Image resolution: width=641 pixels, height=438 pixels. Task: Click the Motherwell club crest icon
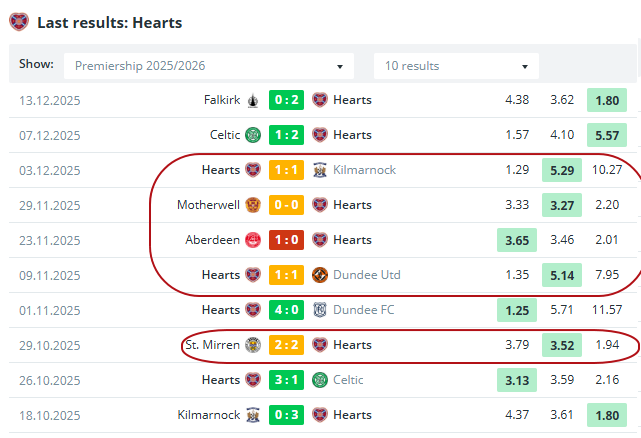click(x=253, y=205)
